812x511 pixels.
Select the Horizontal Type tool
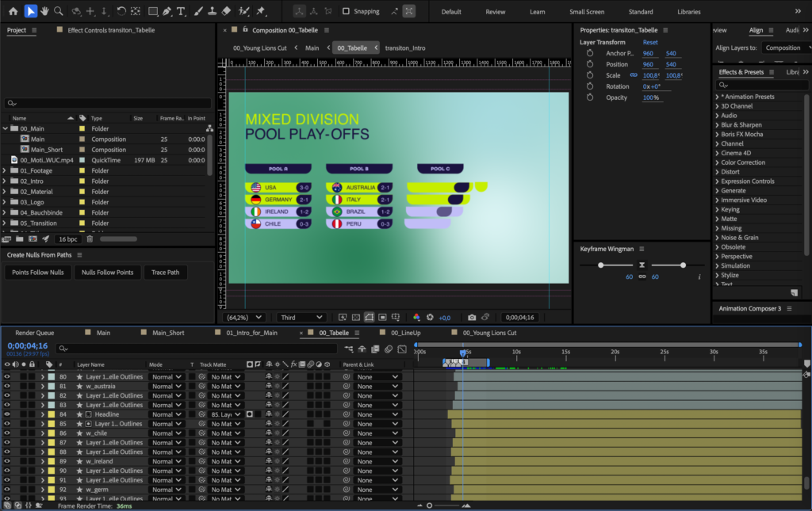[182, 11]
